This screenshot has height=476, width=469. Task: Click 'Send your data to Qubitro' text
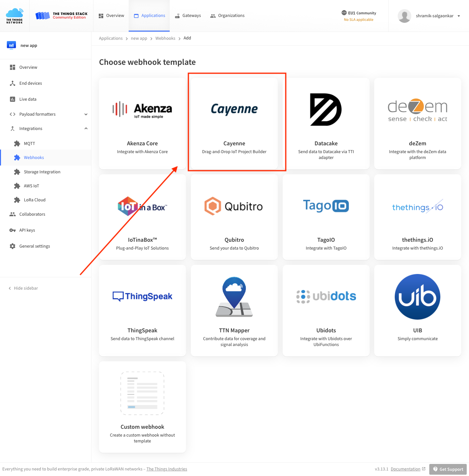point(234,248)
